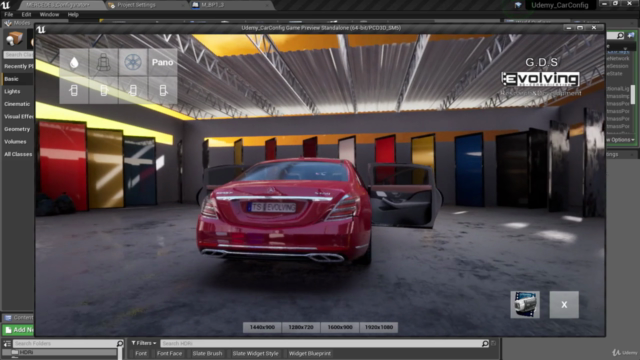The image size is (640, 360).
Task: Toggle the rear-left car door icon
Action: pyautogui.click(x=133, y=90)
